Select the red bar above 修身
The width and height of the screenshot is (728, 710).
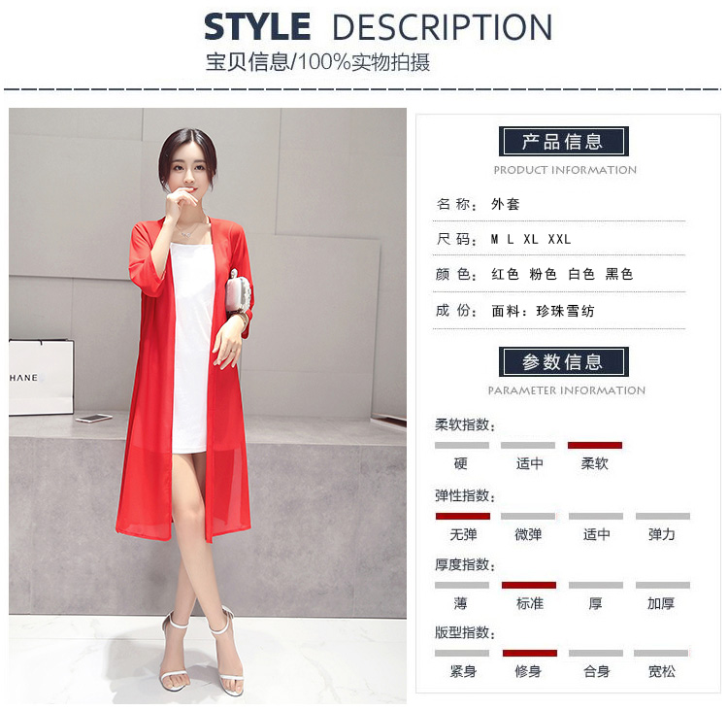[x=530, y=653]
